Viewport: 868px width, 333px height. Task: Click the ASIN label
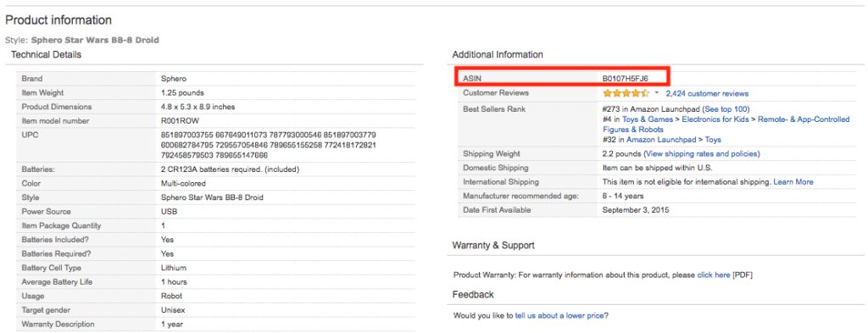[x=471, y=79]
